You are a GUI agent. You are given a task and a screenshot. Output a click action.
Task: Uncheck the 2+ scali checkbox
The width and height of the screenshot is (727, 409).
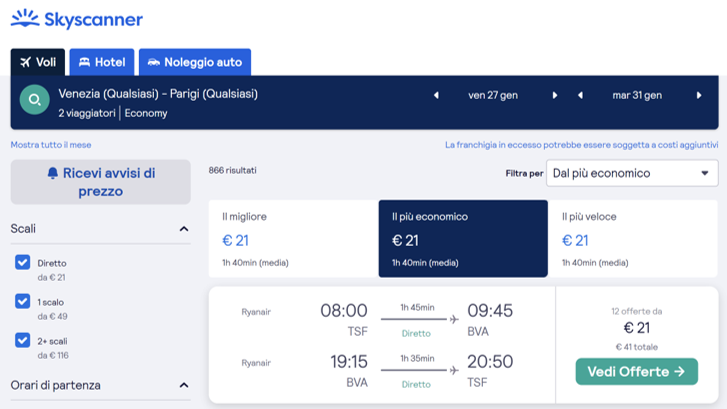click(23, 340)
